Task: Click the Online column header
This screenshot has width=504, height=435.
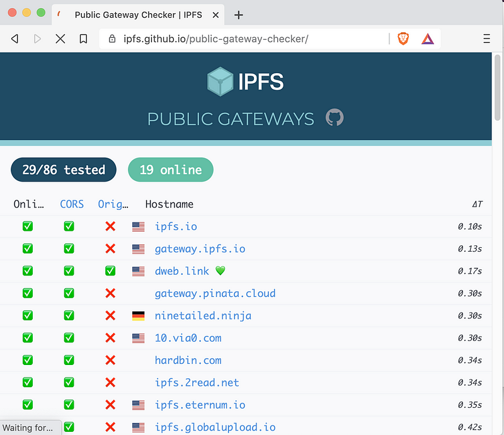Action: coord(28,204)
